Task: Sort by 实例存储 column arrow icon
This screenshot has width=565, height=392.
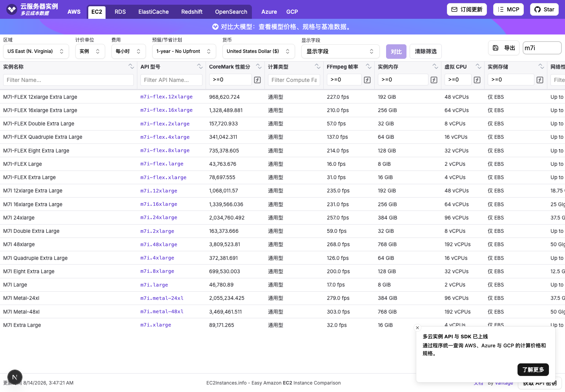Action: [541, 67]
